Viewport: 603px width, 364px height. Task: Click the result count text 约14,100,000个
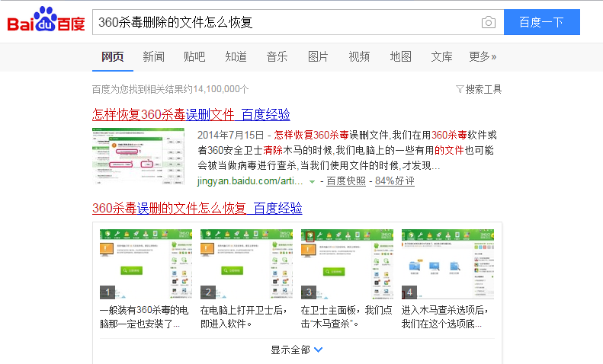pos(217,89)
